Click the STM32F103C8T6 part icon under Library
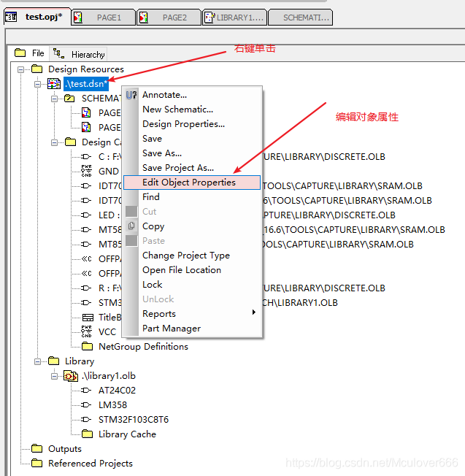 [86, 420]
